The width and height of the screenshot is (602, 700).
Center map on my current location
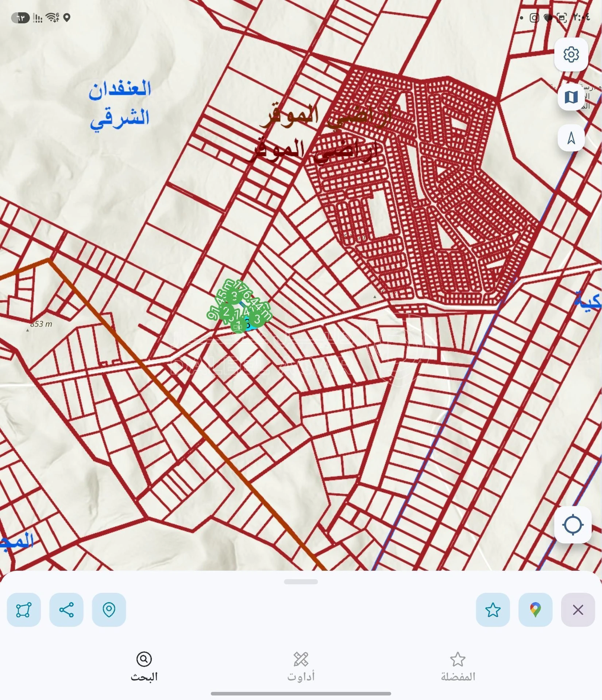pos(572,525)
